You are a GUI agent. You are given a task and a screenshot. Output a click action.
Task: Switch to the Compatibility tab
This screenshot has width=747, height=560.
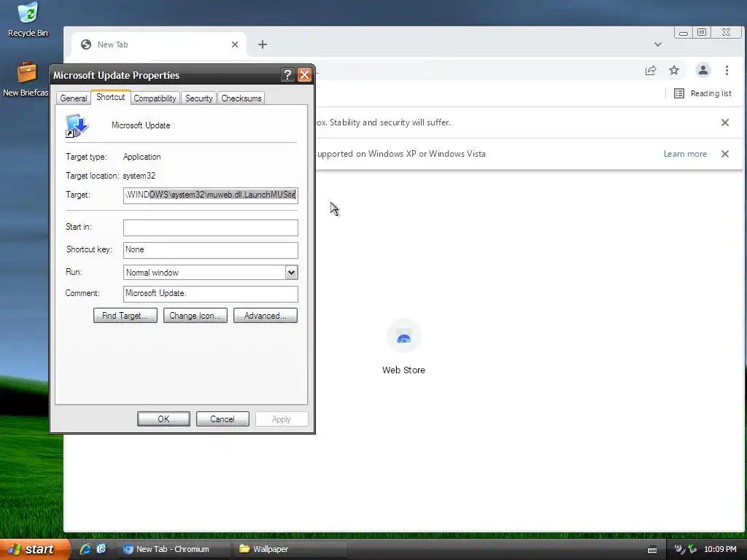point(155,98)
